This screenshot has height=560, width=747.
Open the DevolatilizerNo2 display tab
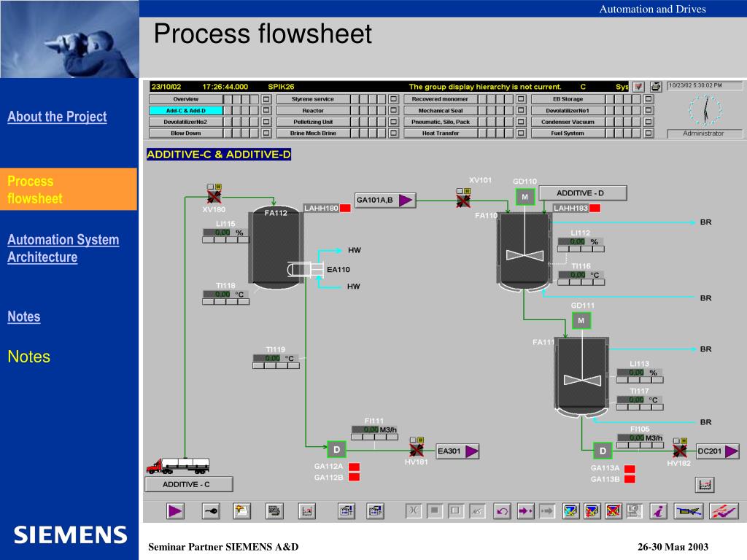tap(186, 122)
